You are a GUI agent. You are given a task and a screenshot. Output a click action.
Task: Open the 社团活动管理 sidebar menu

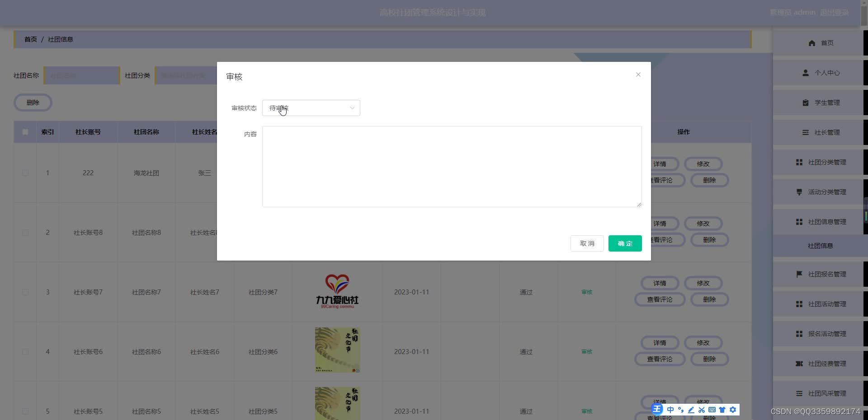(818, 304)
